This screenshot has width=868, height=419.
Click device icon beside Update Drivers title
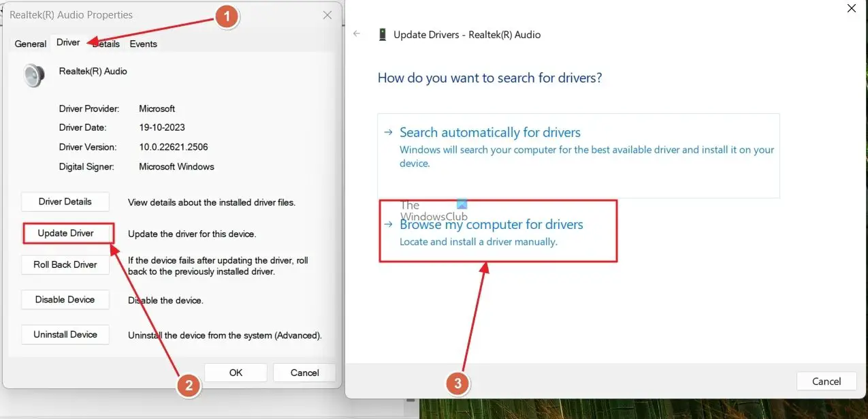[383, 34]
